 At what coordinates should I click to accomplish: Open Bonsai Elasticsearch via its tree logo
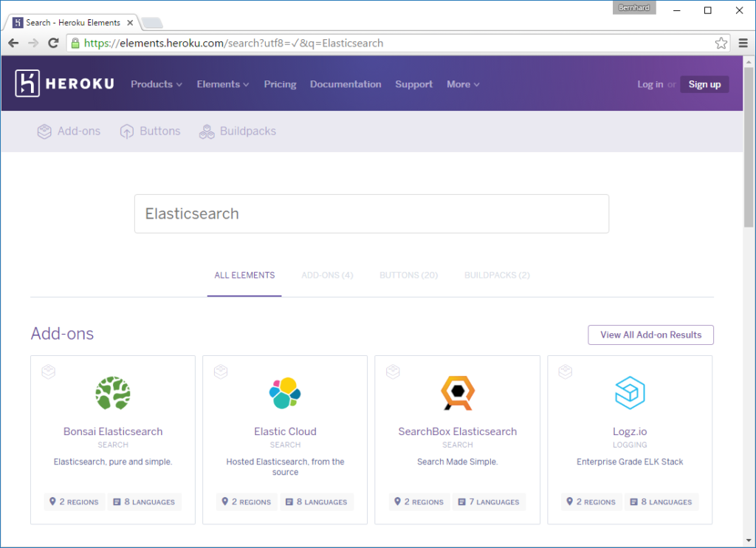coord(112,393)
